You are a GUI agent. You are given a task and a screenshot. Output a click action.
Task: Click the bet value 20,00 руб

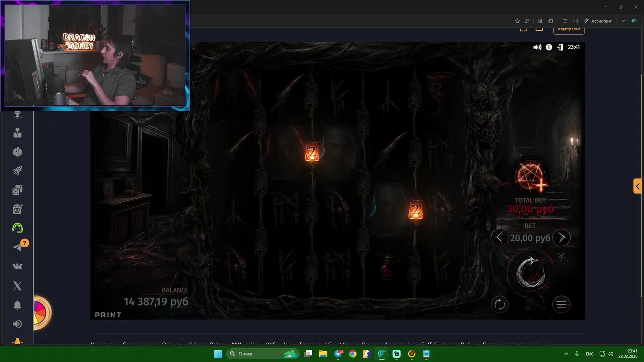tap(530, 238)
